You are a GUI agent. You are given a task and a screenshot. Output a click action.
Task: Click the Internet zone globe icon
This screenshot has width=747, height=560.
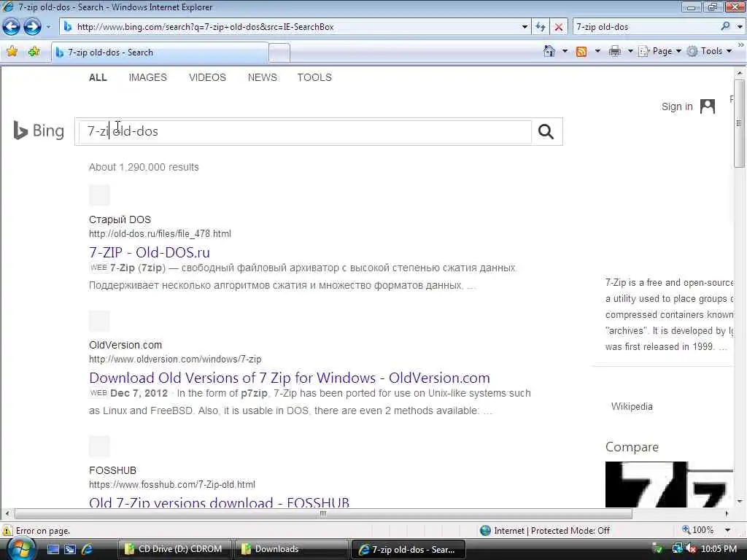coord(485,531)
